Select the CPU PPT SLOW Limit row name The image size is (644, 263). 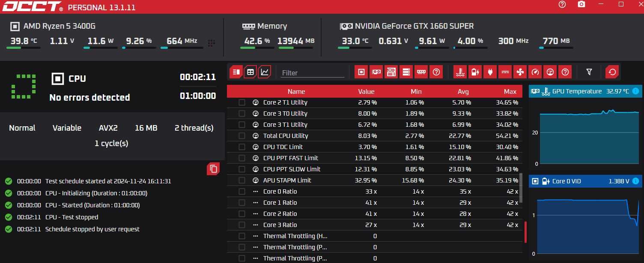tap(292, 169)
